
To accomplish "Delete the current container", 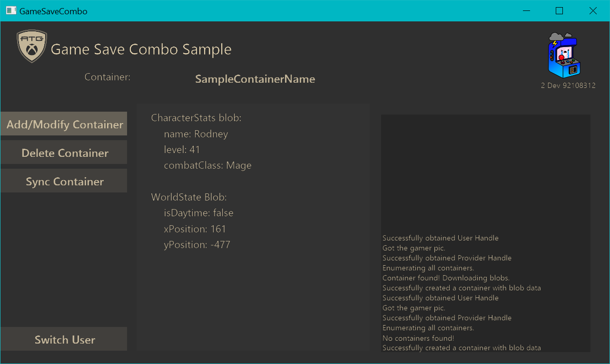I will tap(64, 153).
